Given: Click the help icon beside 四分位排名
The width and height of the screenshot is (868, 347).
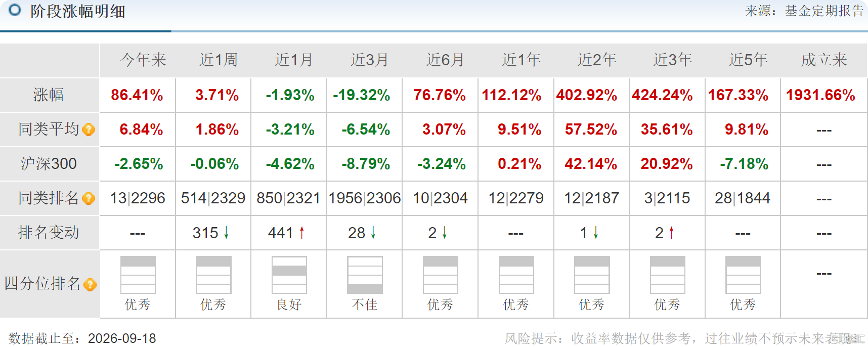Looking at the screenshot, I should [90, 285].
